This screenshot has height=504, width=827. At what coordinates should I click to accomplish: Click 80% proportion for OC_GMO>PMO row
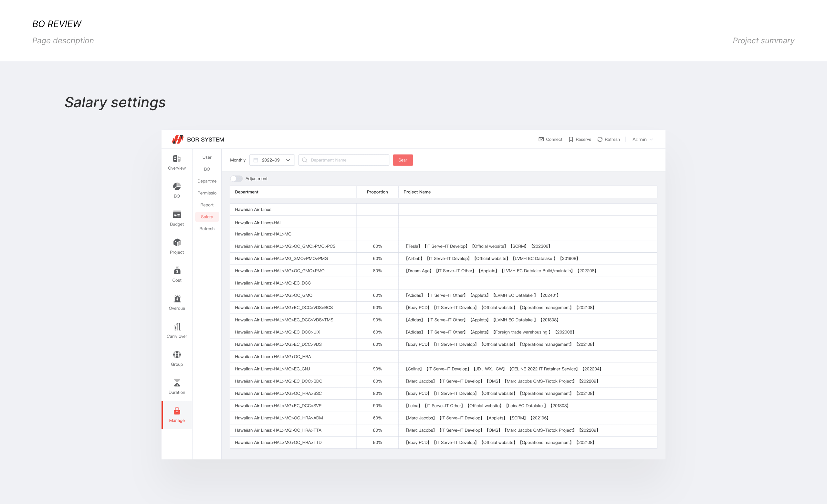tap(377, 270)
